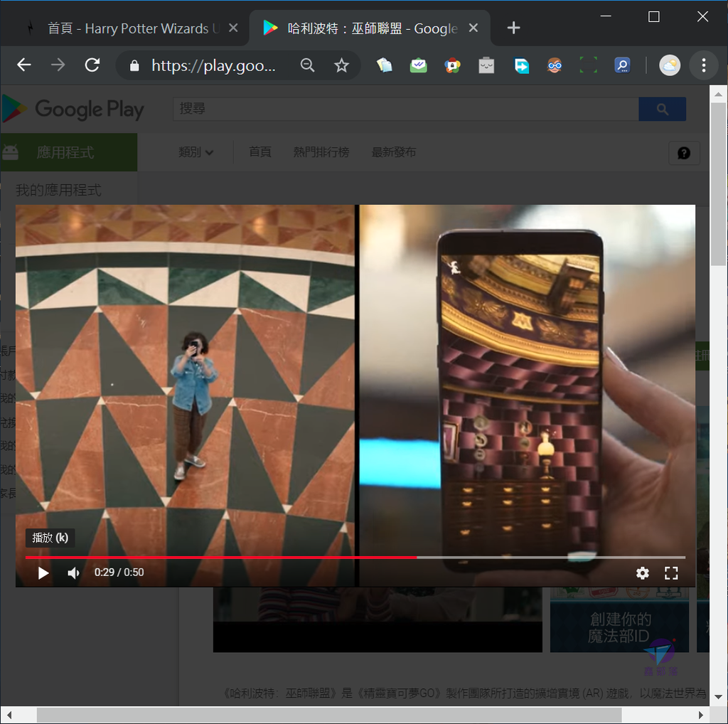Click the video progress bar
This screenshot has height=724, width=728.
pos(355,558)
